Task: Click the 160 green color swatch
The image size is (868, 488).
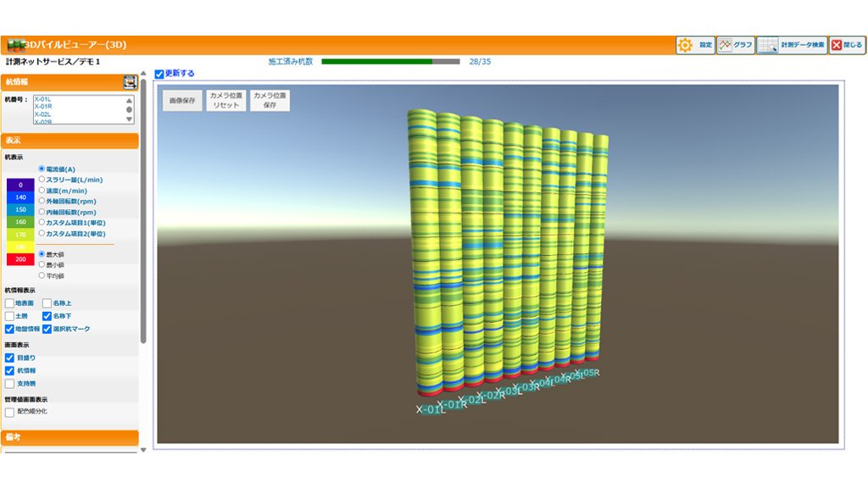Action: pos(20,222)
